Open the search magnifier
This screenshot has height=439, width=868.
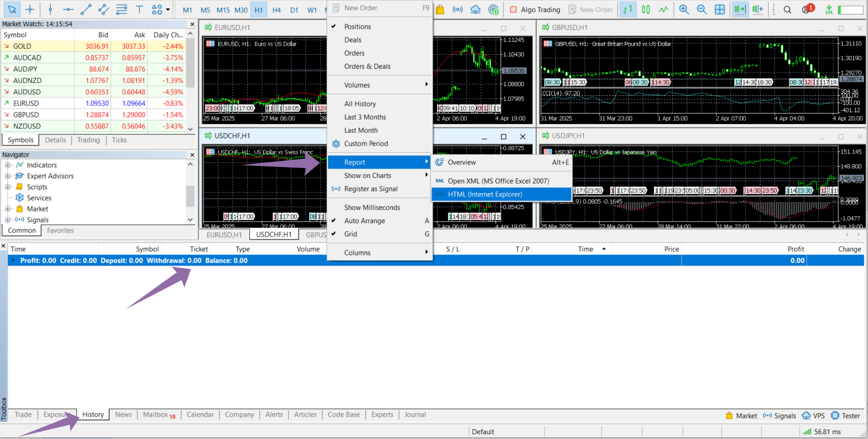tap(788, 10)
